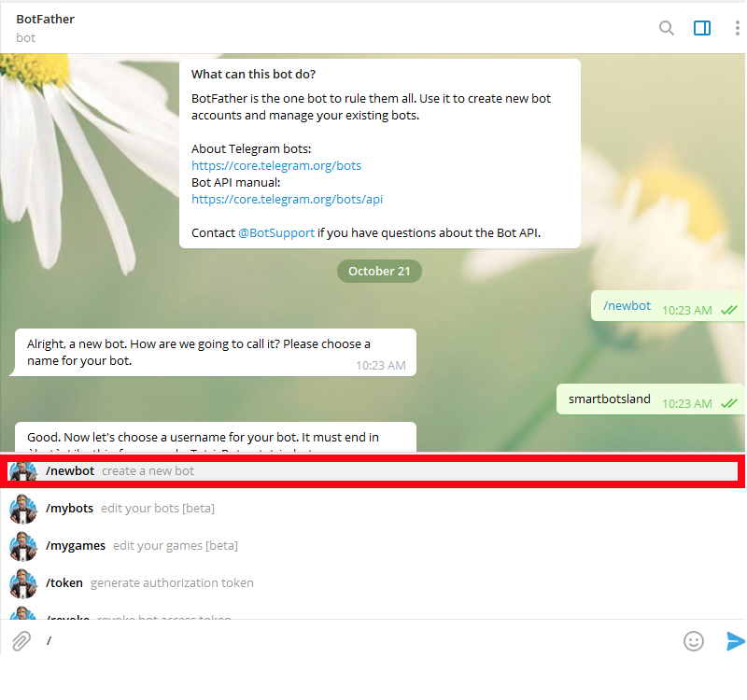Pick the /token generate authorization token command
The image size is (747, 700).
tap(149, 583)
